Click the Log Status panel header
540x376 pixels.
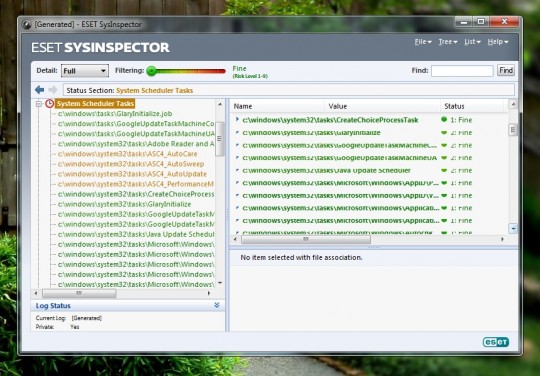tap(127, 305)
